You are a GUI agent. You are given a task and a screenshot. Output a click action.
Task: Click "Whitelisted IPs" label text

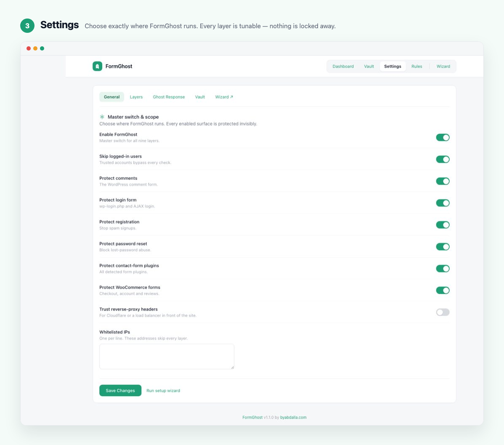pos(114,332)
